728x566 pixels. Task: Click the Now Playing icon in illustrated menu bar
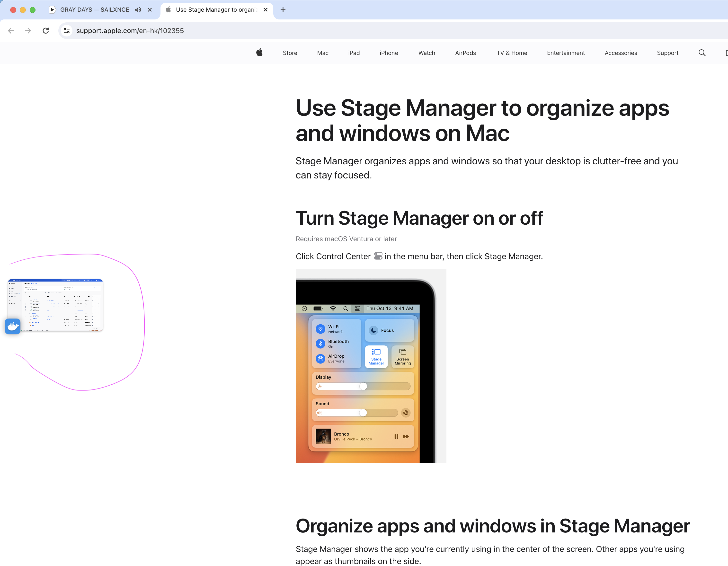point(304,308)
